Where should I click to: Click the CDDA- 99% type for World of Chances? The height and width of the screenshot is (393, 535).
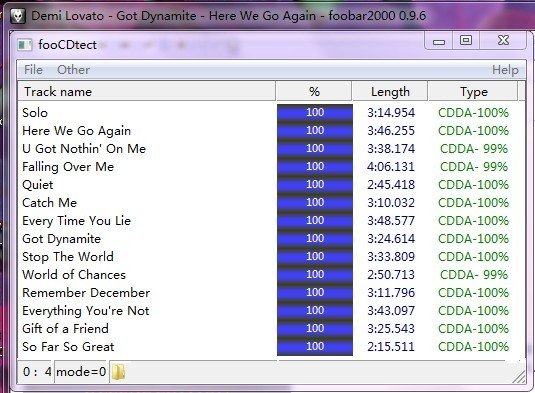click(x=474, y=275)
